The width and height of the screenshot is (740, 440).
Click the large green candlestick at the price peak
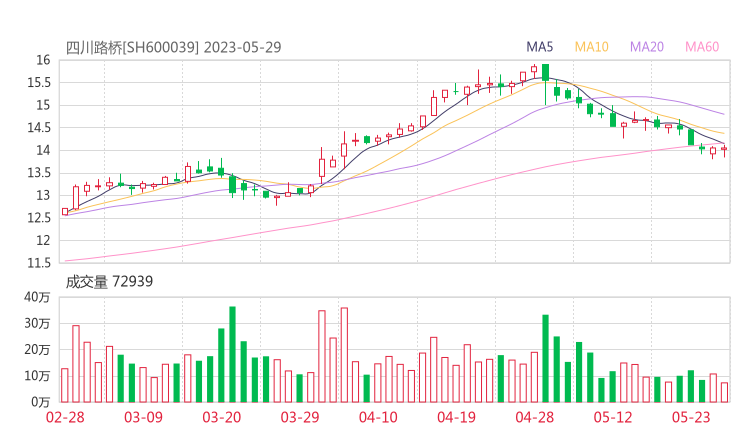coord(546,72)
